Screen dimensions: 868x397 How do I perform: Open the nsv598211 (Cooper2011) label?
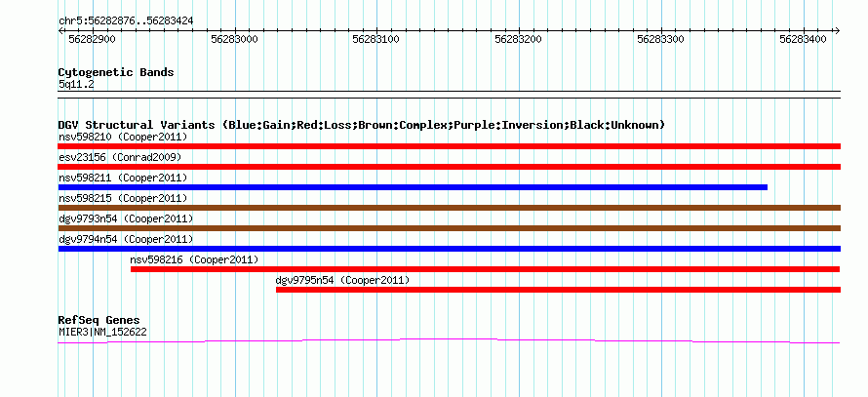pyautogui.click(x=123, y=178)
